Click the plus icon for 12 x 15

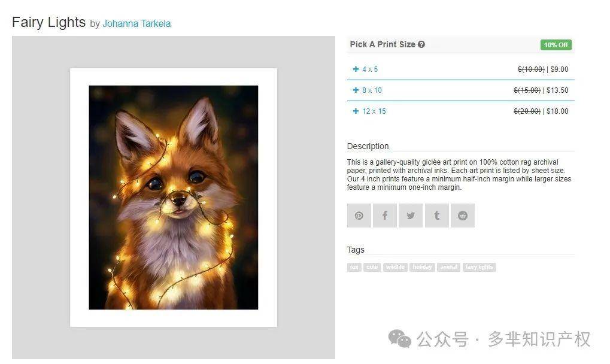[x=356, y=111]
